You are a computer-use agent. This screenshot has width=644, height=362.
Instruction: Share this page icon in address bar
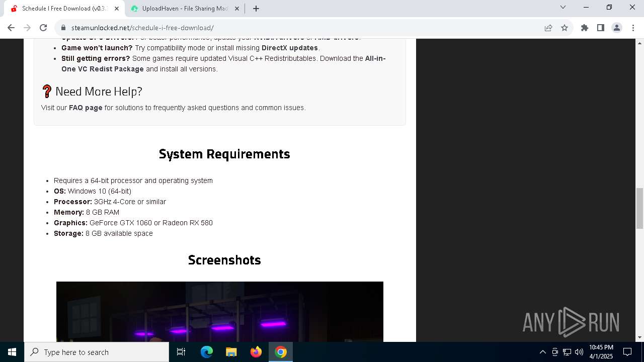[548, 28]
